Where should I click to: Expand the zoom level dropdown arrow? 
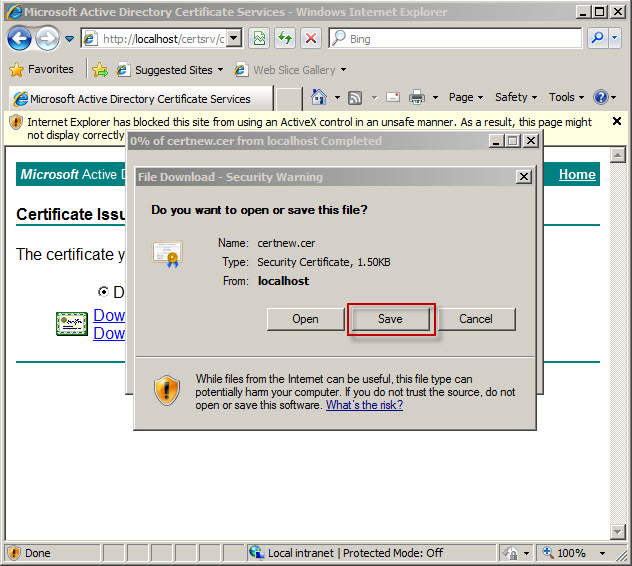click(602, 554)
